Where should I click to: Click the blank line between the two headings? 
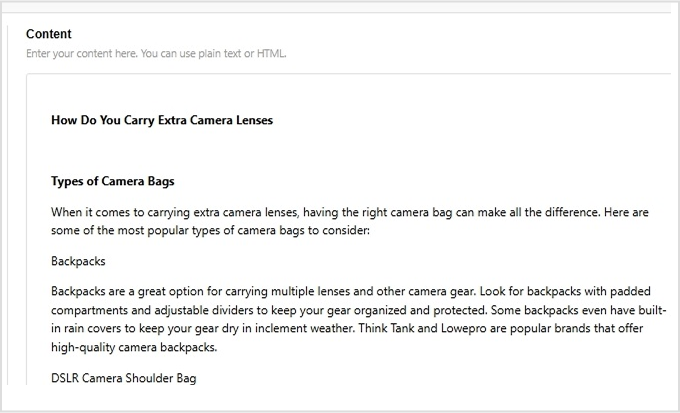(347, 151)
